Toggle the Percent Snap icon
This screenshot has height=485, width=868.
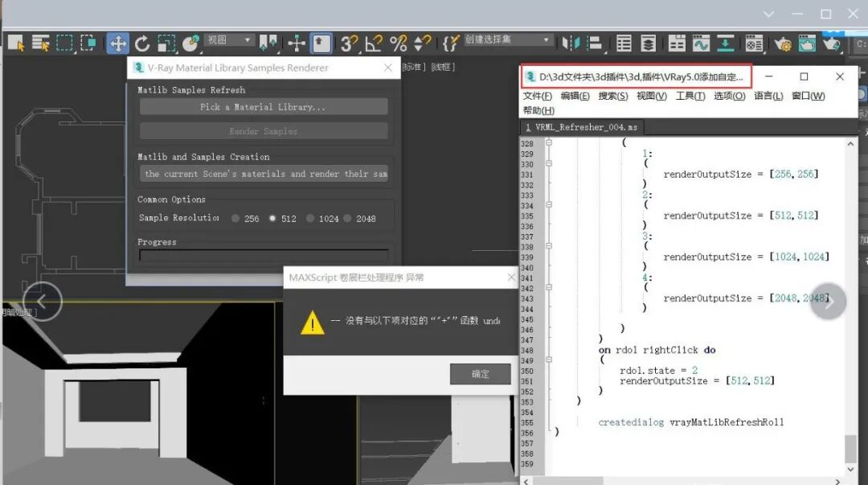pos(398,43)
